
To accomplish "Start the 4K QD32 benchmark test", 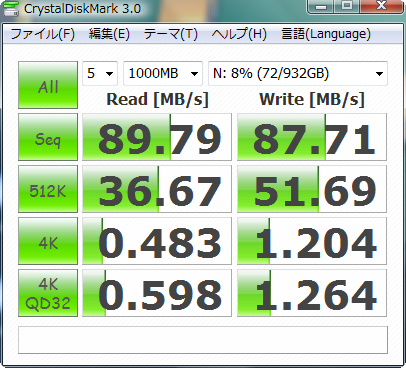I will (48, 293).
